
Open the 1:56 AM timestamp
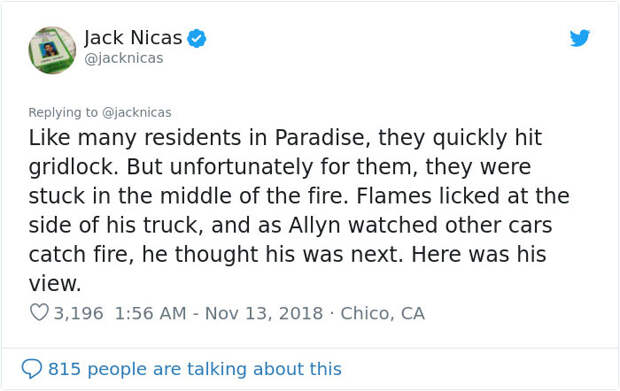(x=150, y=313)
